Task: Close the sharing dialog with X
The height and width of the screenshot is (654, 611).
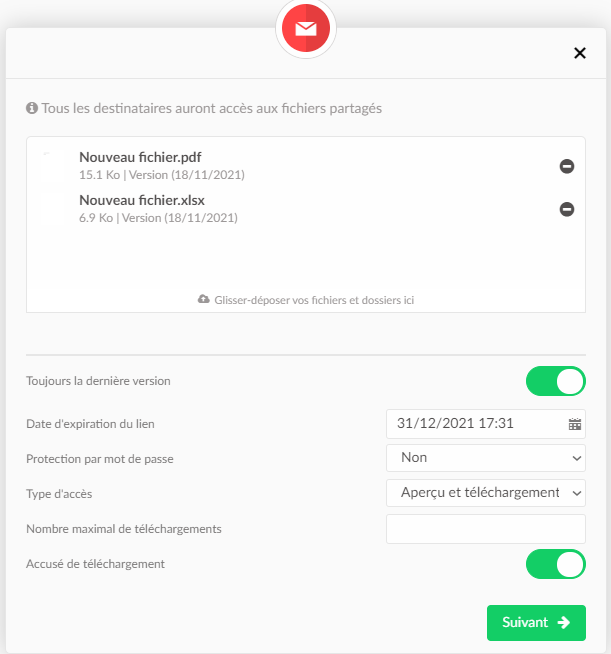Action: tap(580, 53)
